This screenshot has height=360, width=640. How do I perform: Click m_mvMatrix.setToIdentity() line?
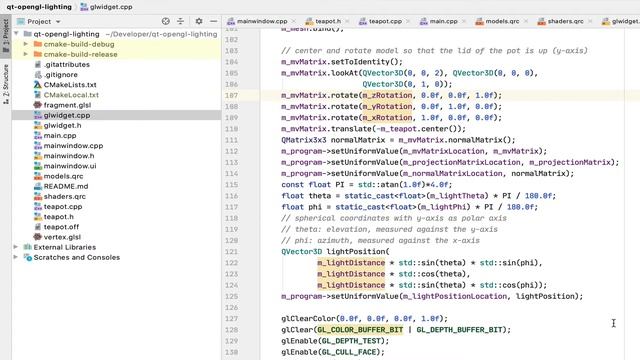pos(342,62)
